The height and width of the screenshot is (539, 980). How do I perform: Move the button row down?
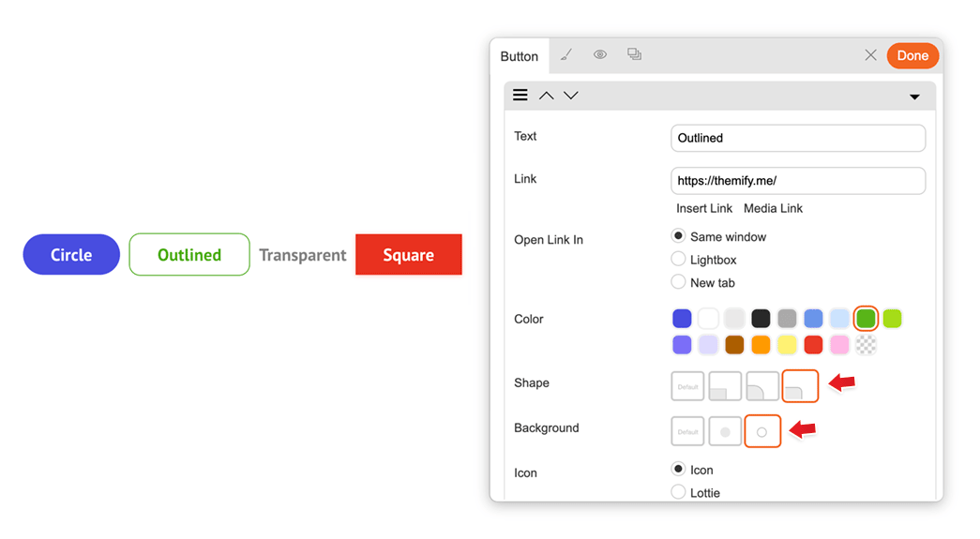570,96
